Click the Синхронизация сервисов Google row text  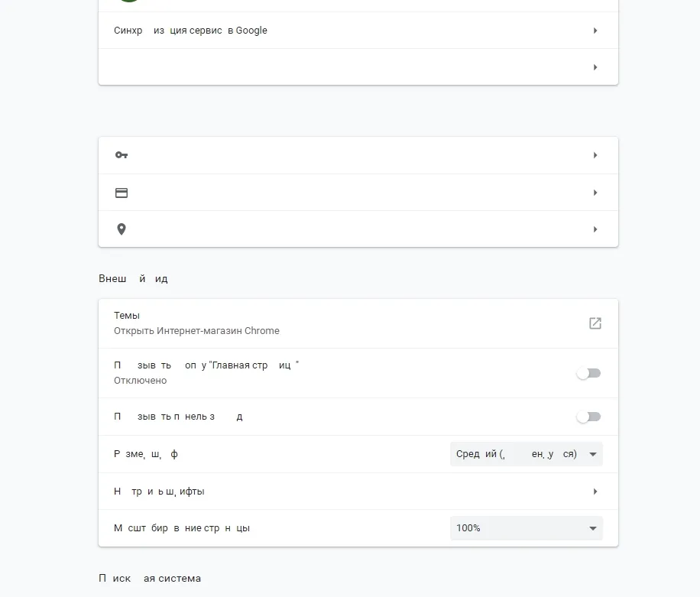coord(190,31)
